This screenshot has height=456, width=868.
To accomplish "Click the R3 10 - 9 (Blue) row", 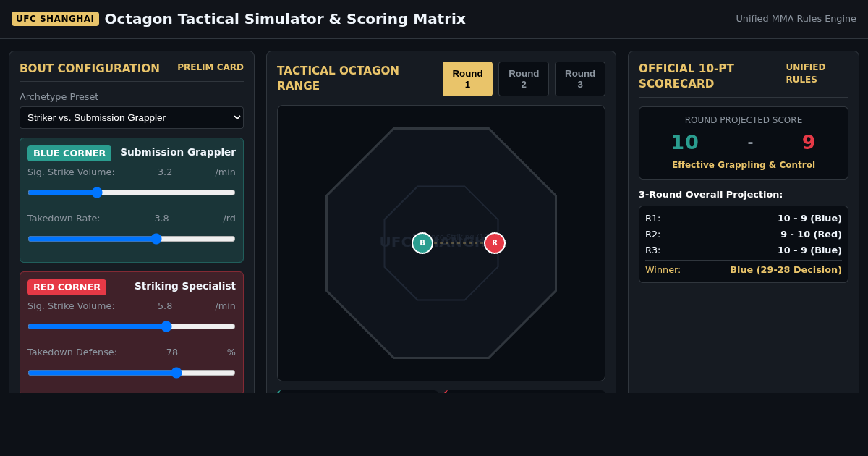I will point(744,250).
